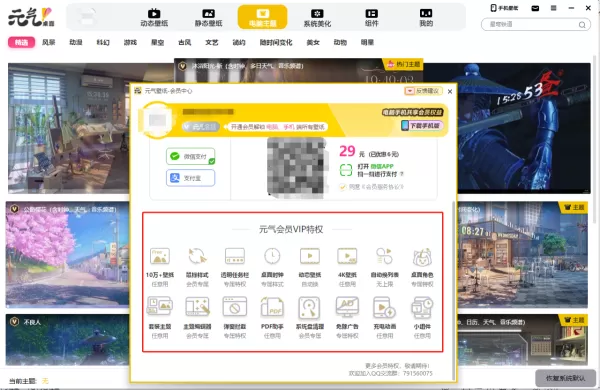Open the studio room theme thumbnail
Viewport: 600px width, 390px height.
(x=69, y=128)
